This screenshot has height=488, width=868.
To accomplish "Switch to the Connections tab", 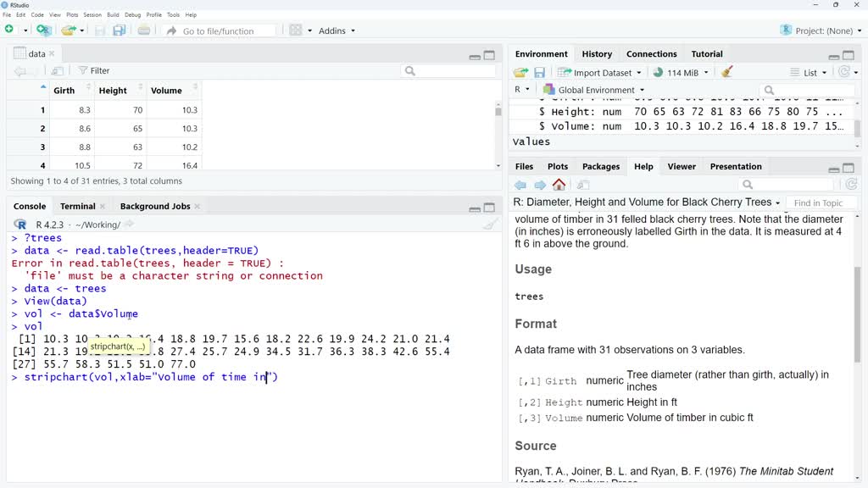I will (652, 53).
